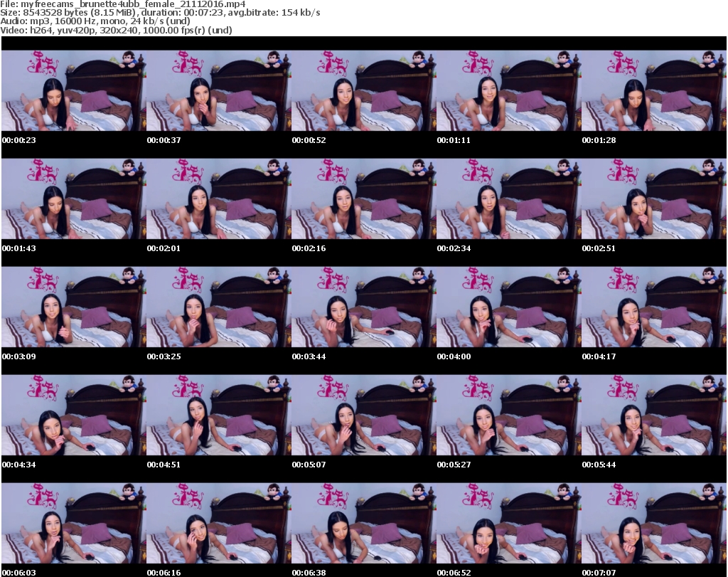Click the timestamp text 00:00:37
Screen dimensions: 728x577
coord(164,140)
